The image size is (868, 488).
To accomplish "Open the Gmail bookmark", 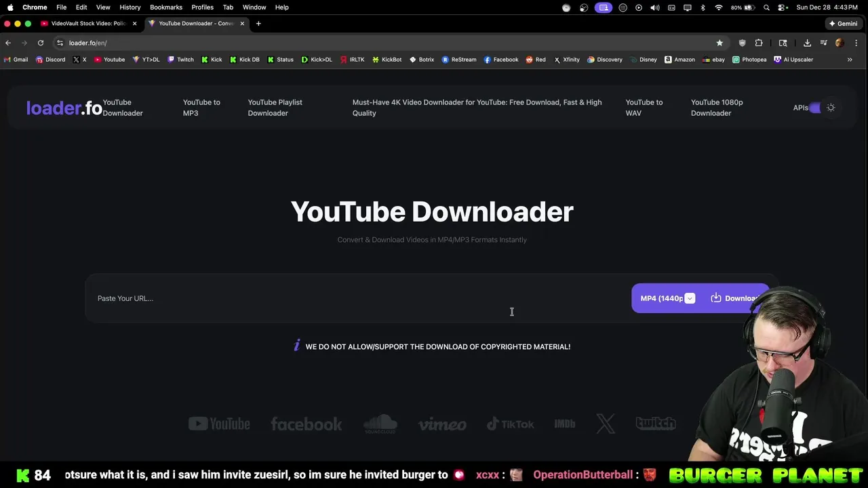I will [x=16, y=60].
